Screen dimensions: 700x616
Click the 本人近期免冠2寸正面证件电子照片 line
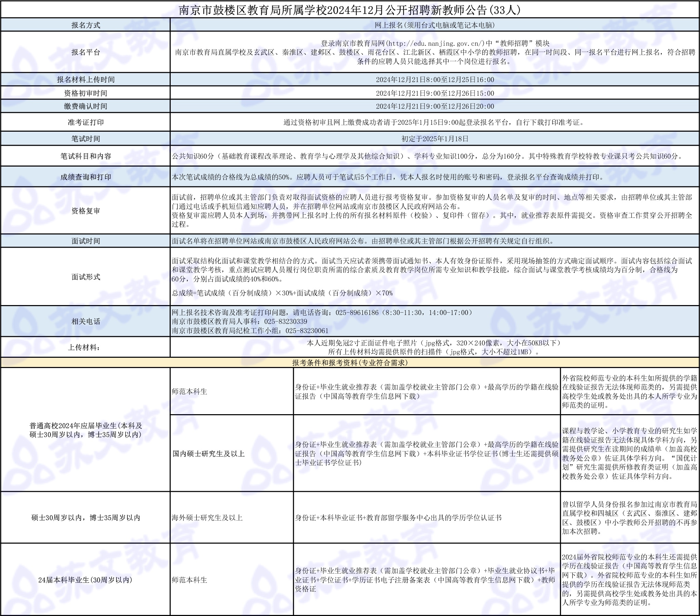pos(435,343)
